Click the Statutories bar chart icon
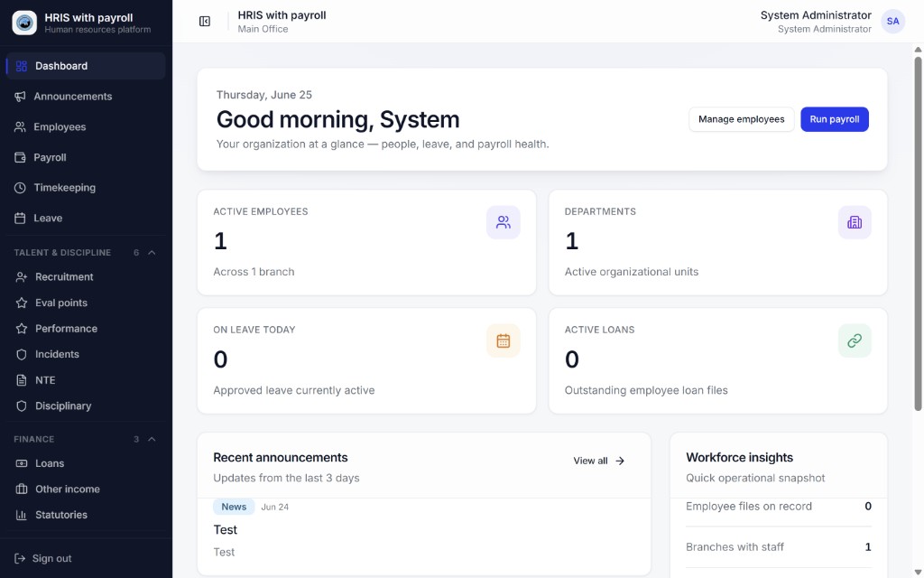Image resolution: width=924 pixels, height=578 pixels. point(22,515)
